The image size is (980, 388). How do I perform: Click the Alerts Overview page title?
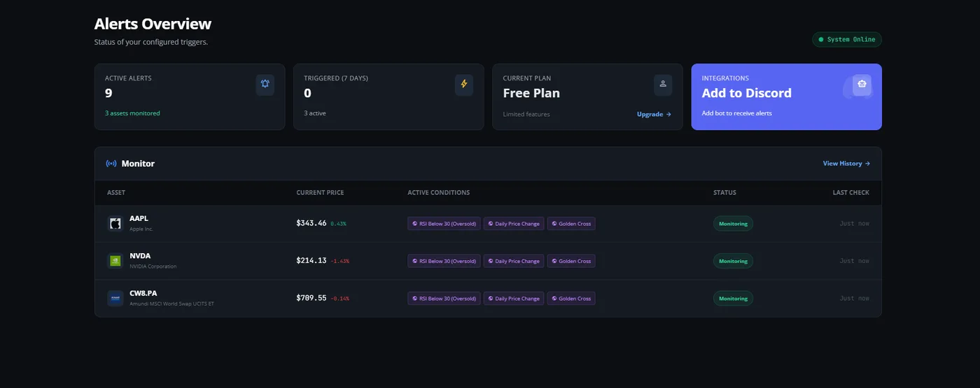pos(153,24)
